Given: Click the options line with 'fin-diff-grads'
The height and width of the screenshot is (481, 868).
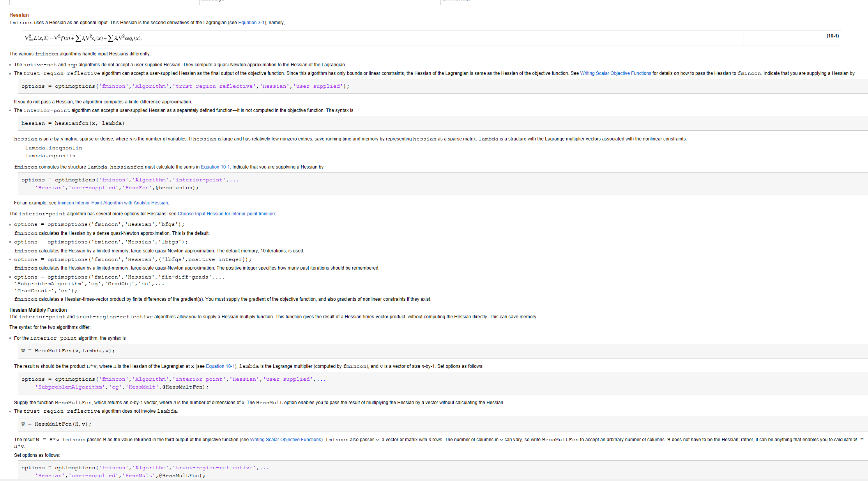Looking at the screenshot, I should tap(119, 277).
